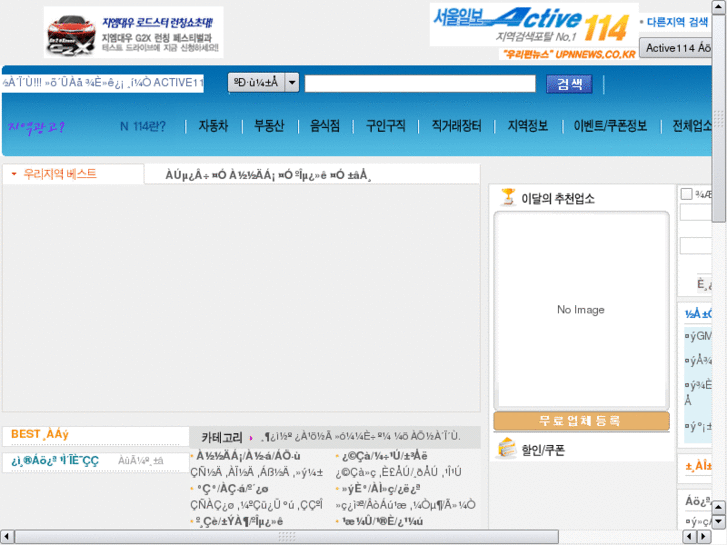Click the red arrow beside 우리지역 베스트
Image resolution: width=727 pixels, height=545 pixels.
tap(14, 174)
